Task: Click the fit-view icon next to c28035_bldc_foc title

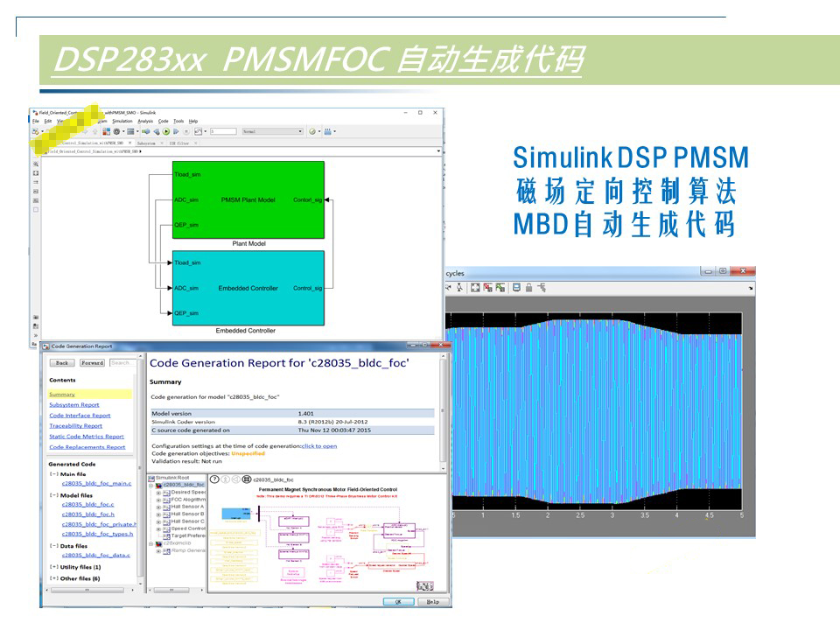Action: pyautogui.click(x=247, y=479)
